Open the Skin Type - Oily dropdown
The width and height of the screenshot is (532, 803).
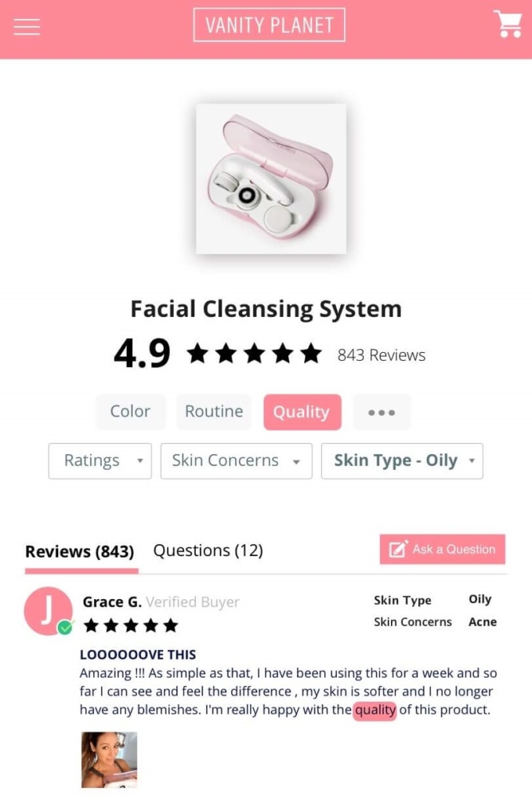402,461
